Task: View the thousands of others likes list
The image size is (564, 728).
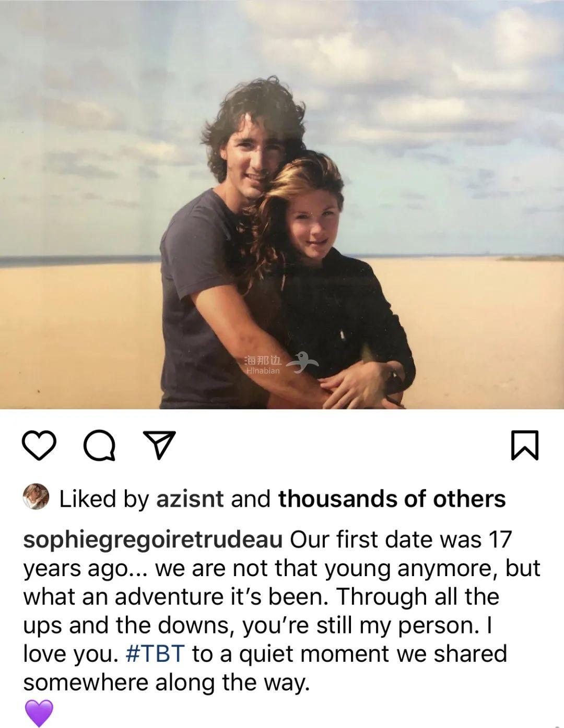Action: pyautogui.click(x=392, y=499)
